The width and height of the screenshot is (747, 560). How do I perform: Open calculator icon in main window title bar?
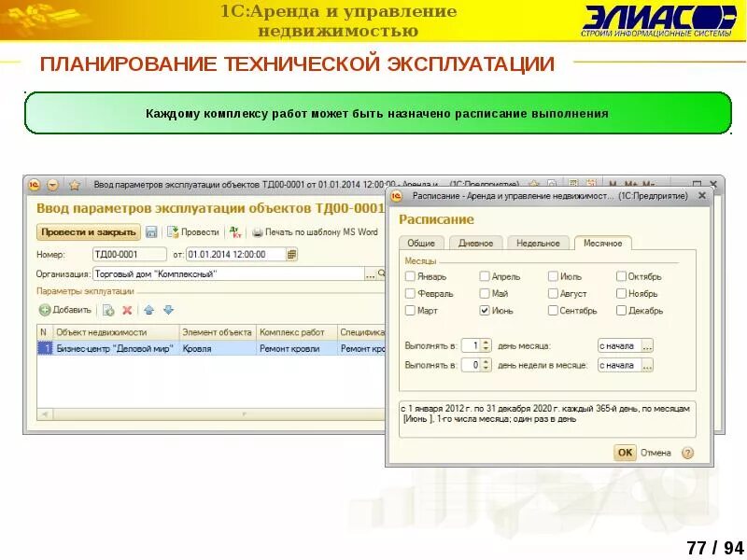coord(573,183)
